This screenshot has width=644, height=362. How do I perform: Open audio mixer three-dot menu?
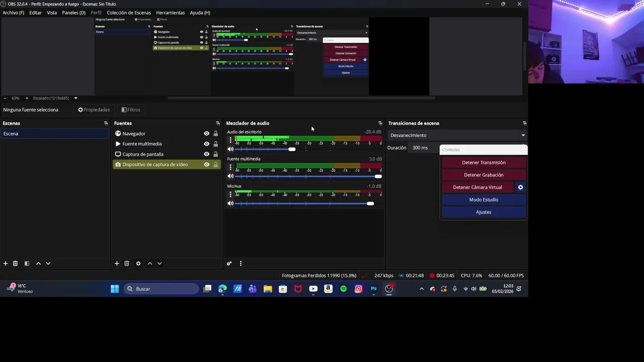click(240, 263)
